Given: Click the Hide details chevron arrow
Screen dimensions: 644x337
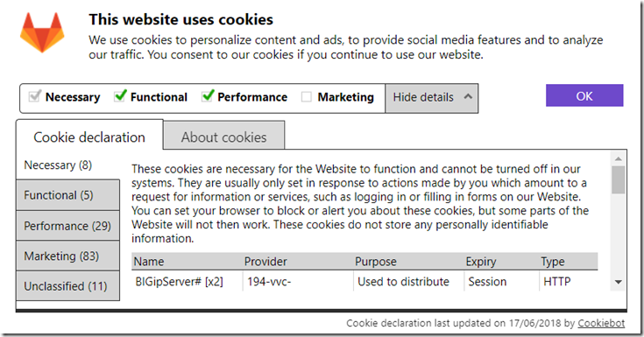Looking at the screenshot, I should [x=468, y=96].
